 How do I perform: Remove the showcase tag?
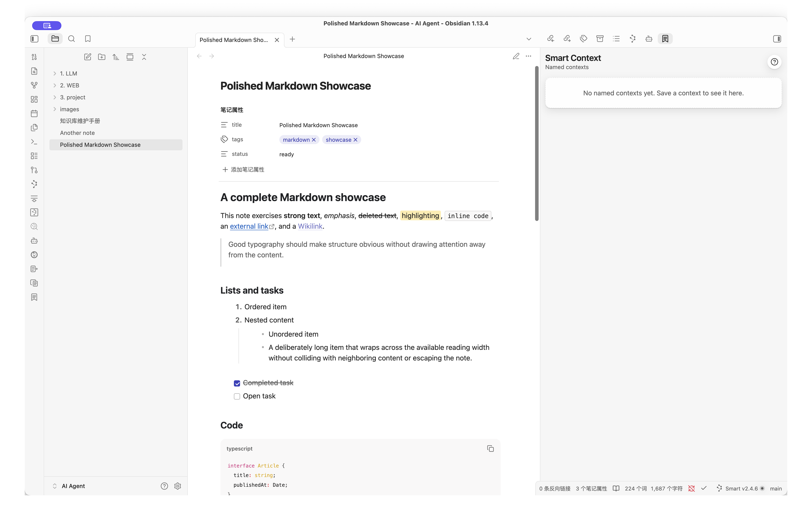coord(355,140)
